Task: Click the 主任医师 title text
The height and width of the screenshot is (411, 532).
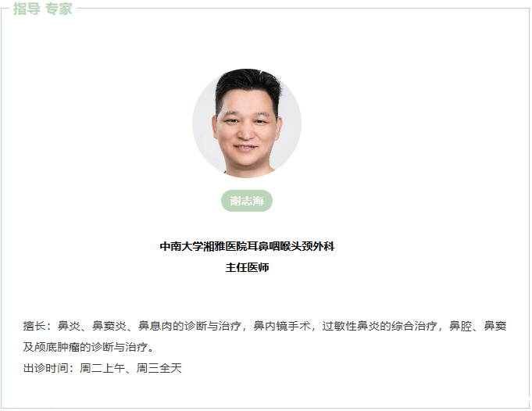Action: click(247, 267)
